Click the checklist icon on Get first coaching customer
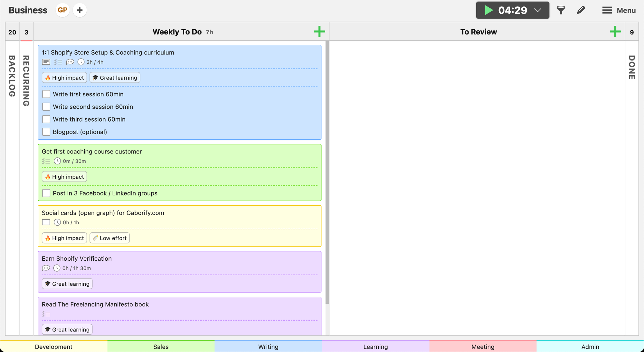 point(46,161)
